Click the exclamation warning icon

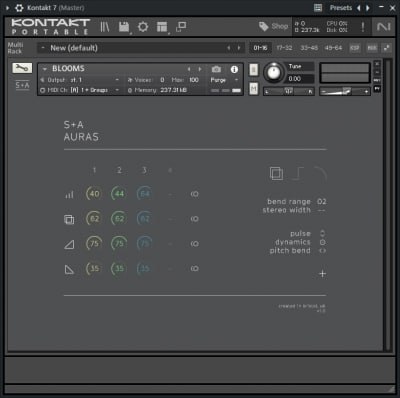363,27
